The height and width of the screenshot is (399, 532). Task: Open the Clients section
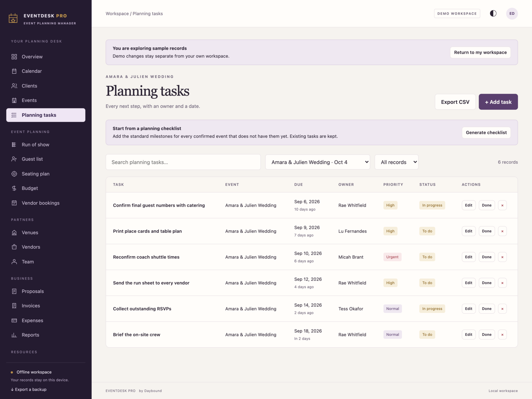tap(46, 86)
